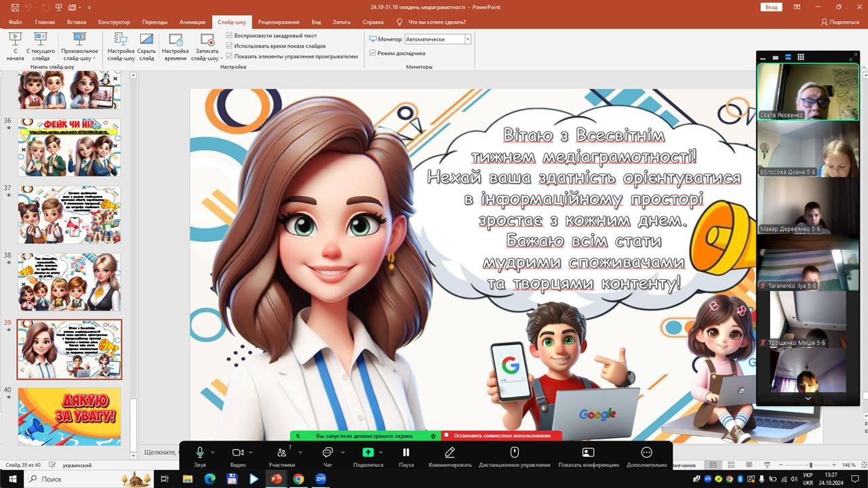The height and width of the screenshot is (488, 868).
Task: Expand video options arrow next to Видео
Action: (251, 452)
